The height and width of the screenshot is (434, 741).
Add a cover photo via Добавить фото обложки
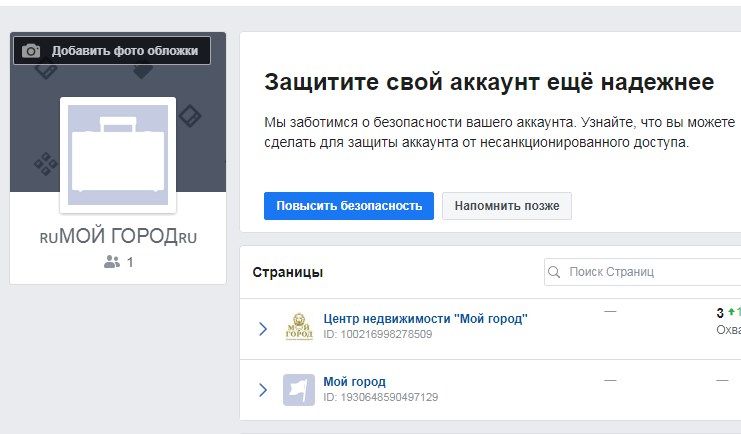point(112,51)
